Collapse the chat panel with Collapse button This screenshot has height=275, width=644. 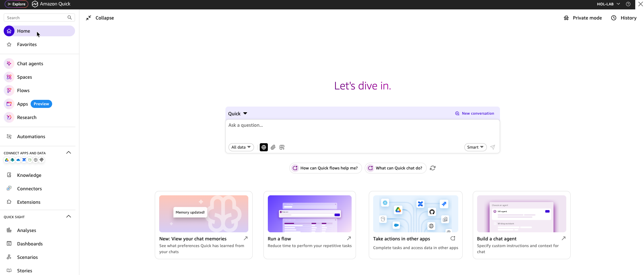pyautogui.click(x=100, y=18)
